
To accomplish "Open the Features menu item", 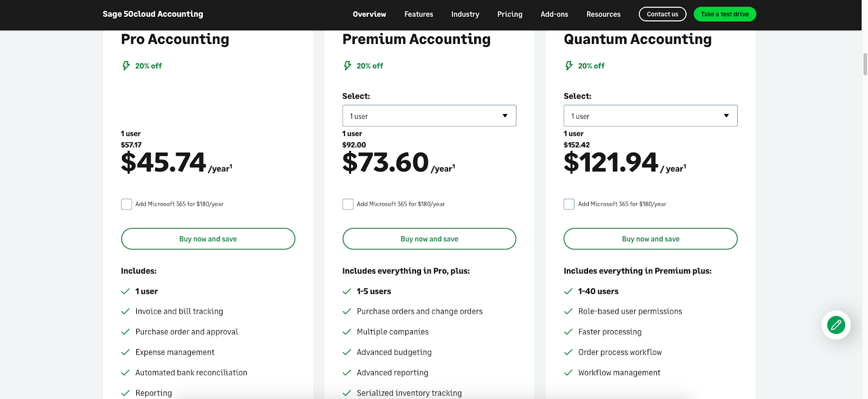I will pyautogui.click(x=419, y=14).
